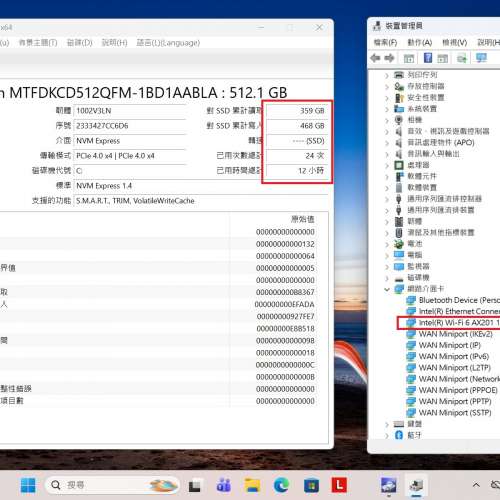
Task: Open the red L app on the taskbar
Action: pos(339,485)
